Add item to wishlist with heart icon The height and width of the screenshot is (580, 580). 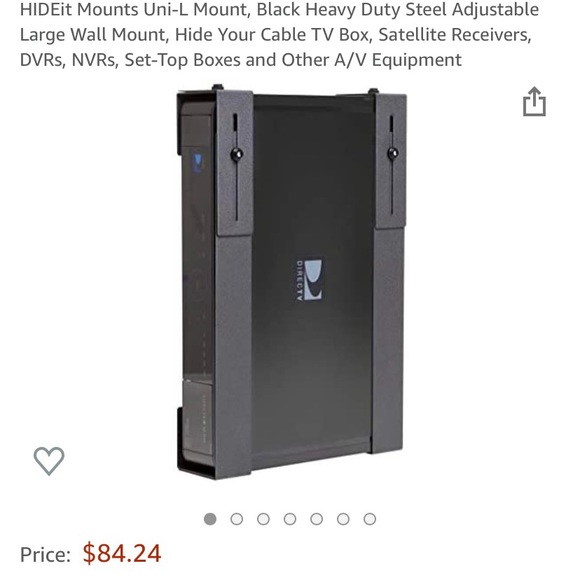[x=49, y=461]
